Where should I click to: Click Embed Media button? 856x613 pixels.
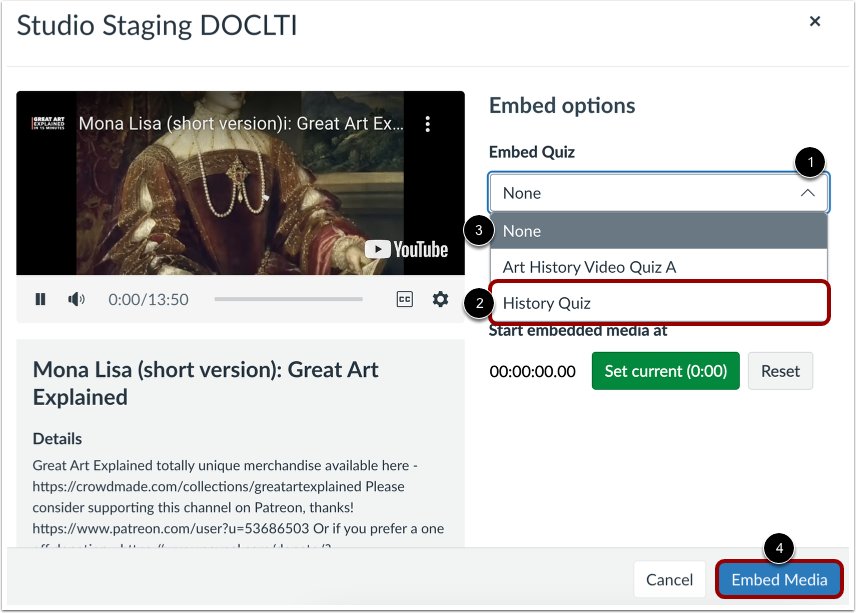tap(779, 579)
